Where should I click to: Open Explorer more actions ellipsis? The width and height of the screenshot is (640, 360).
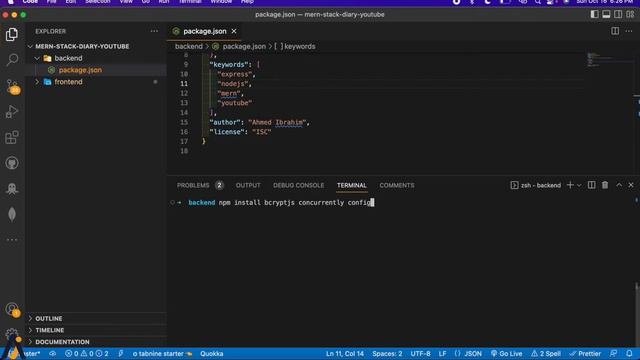[x=154, y=31]
